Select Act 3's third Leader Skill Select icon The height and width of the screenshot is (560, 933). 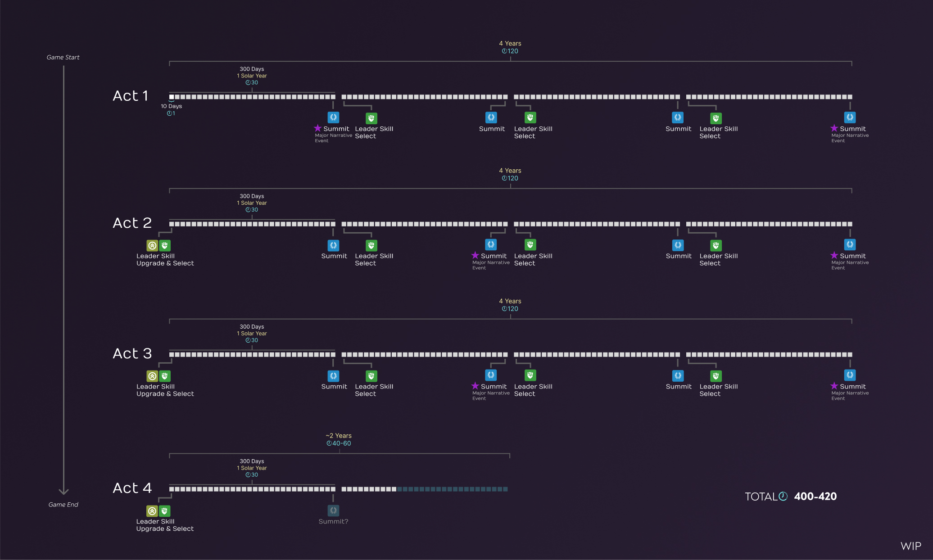[716, 376]
